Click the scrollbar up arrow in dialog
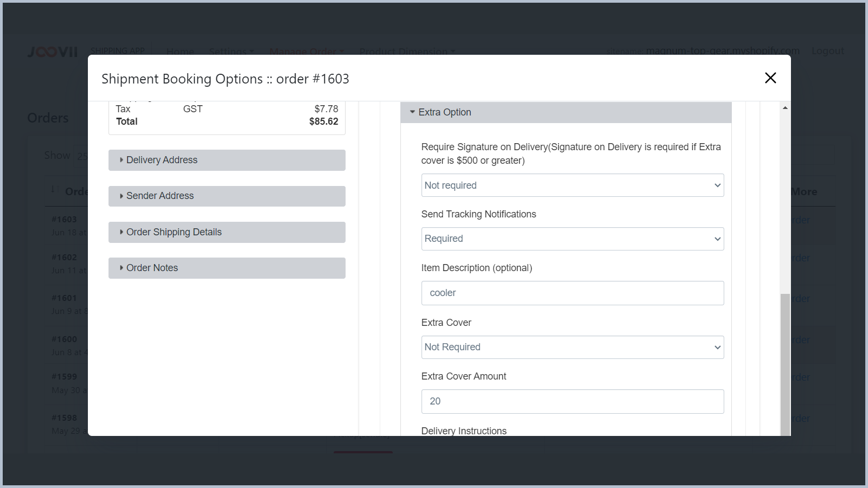The image size is (868, 488). tap(785, 108)
